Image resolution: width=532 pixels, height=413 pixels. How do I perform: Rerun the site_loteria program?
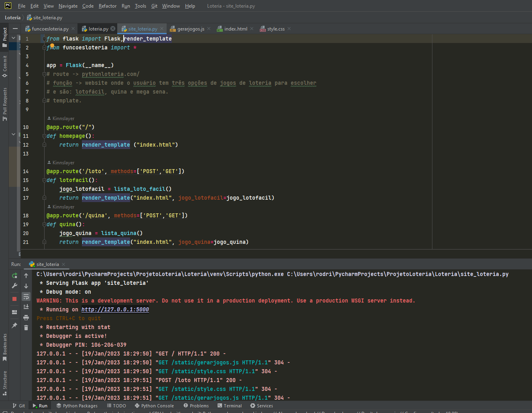click(14, 276)
